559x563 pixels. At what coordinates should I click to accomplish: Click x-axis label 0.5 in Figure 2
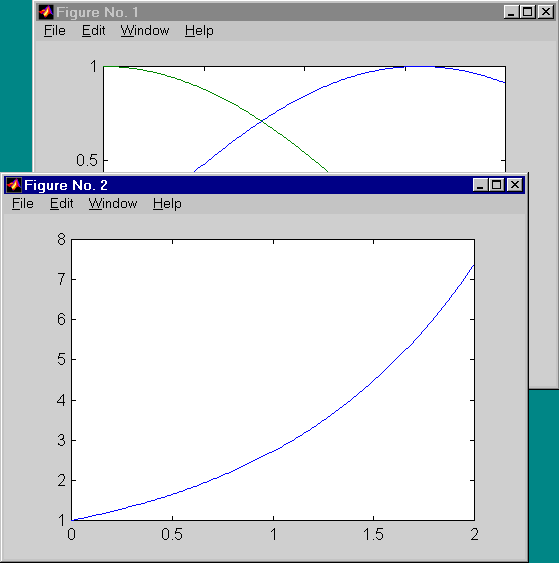(172, 535)
